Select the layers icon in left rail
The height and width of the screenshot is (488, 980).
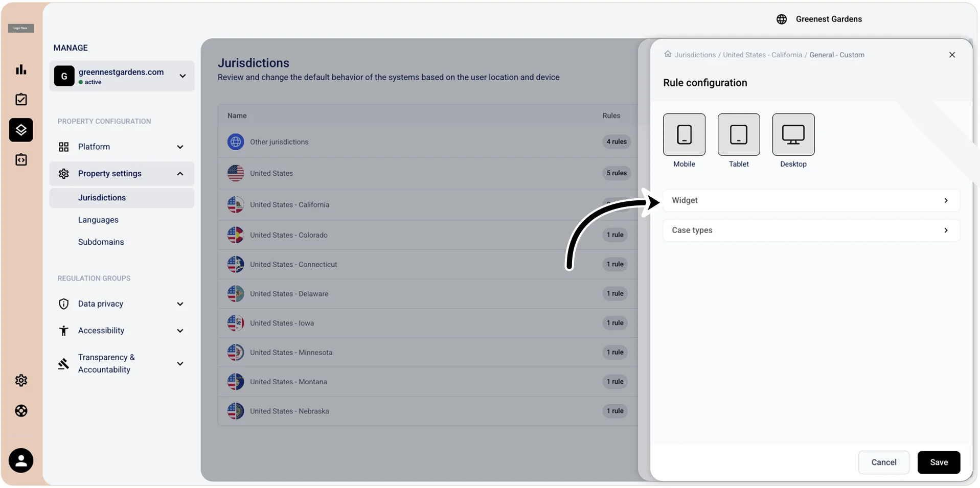click(x=21, y=130)
